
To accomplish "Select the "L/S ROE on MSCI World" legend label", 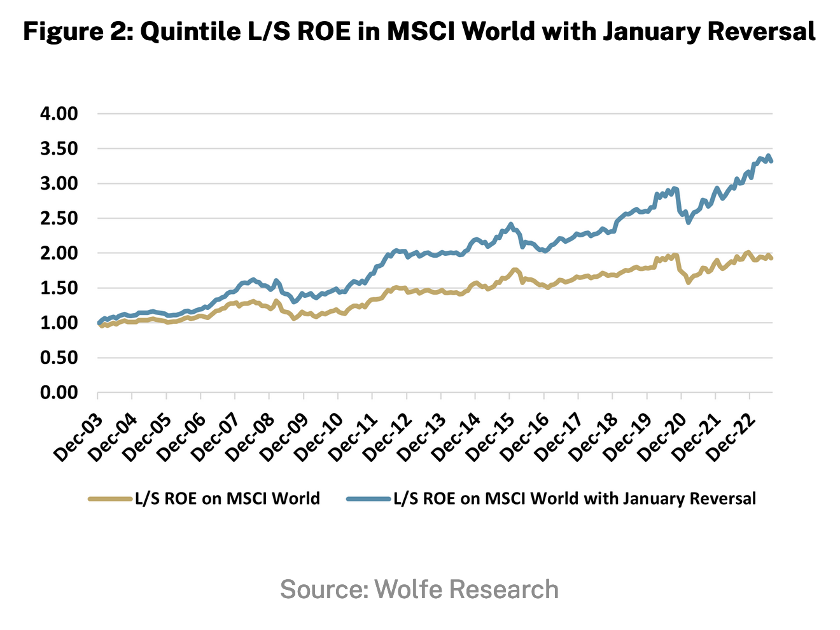I will coord(227,499).
